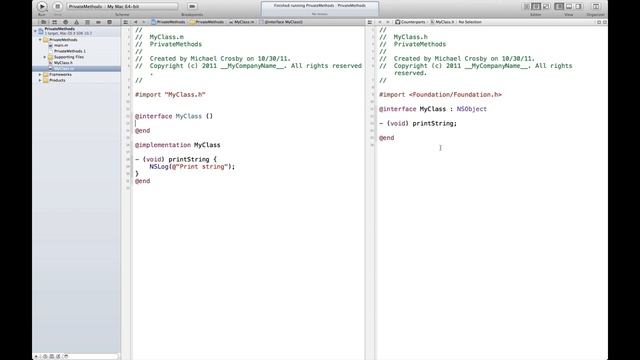Go back in left editor history

pos(136,22)
